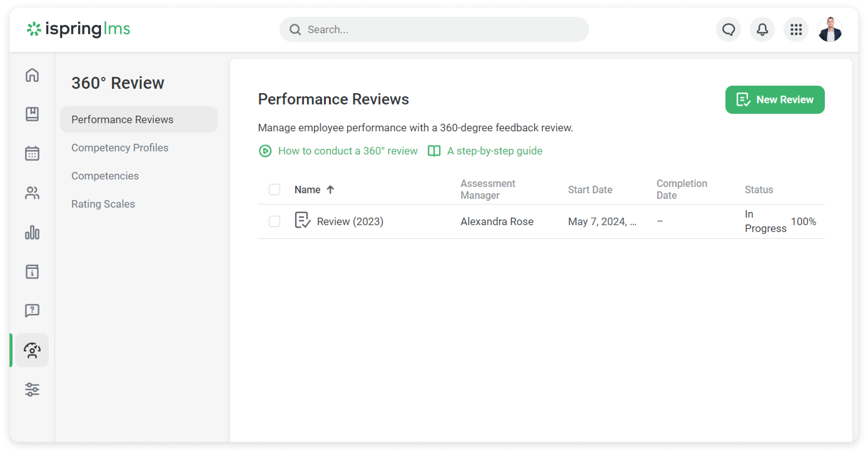The image size is (868, 454).
Task: Select Rating Scales menu item
Action: click(x=103, y=204)
